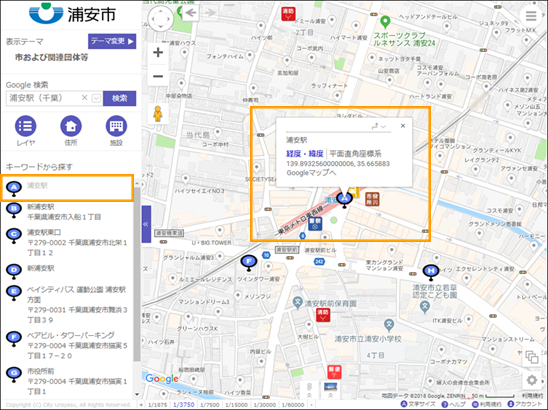The width and height of the screenshot is (548, 410).
Task: Expand the bottom photo thumbnail panel
Action: click(x=331, y=390)
